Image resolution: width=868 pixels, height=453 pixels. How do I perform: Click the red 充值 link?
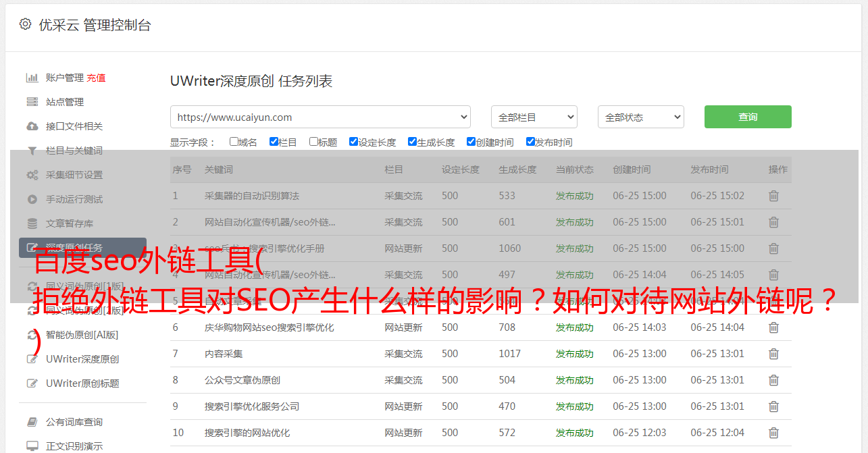click(x=96, y=78)
